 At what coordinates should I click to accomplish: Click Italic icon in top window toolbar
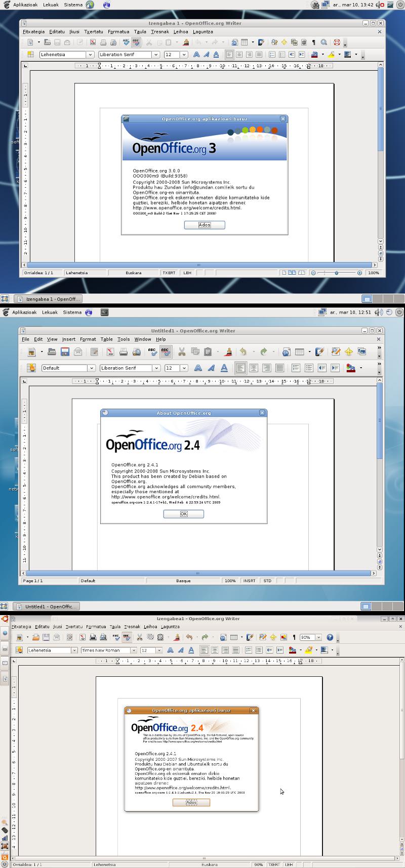(x=206, y=55)
